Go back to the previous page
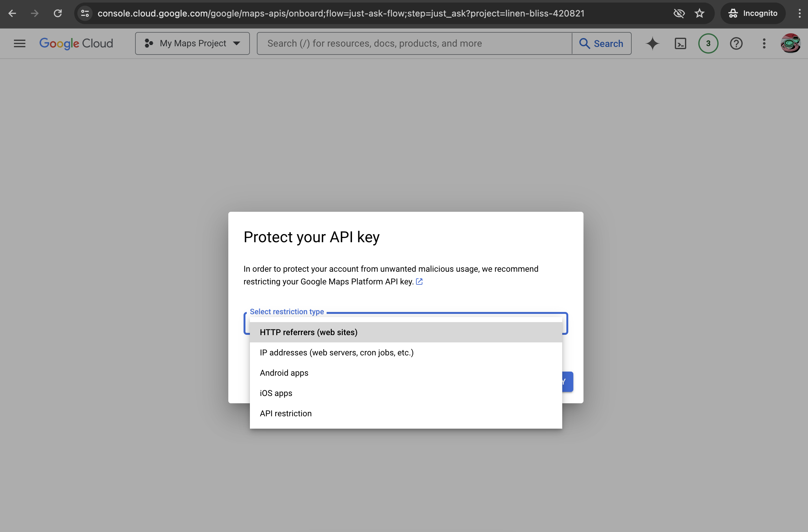808x532 pixels. [12, 13]
